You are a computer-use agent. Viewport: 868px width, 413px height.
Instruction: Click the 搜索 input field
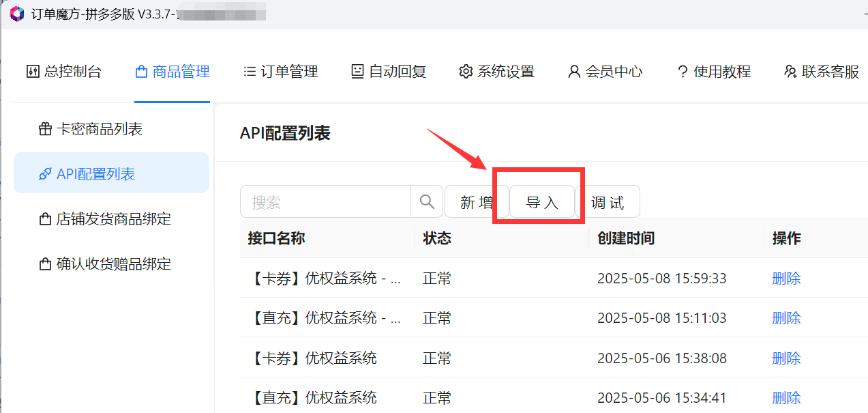tap(325, 202)
